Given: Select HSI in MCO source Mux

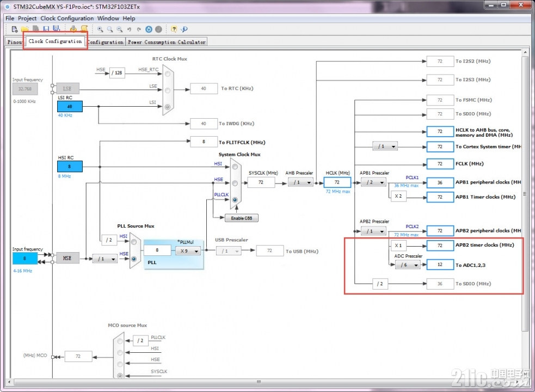Looking at the screenshot, I should pyautogui.click(x=120, y=352).
